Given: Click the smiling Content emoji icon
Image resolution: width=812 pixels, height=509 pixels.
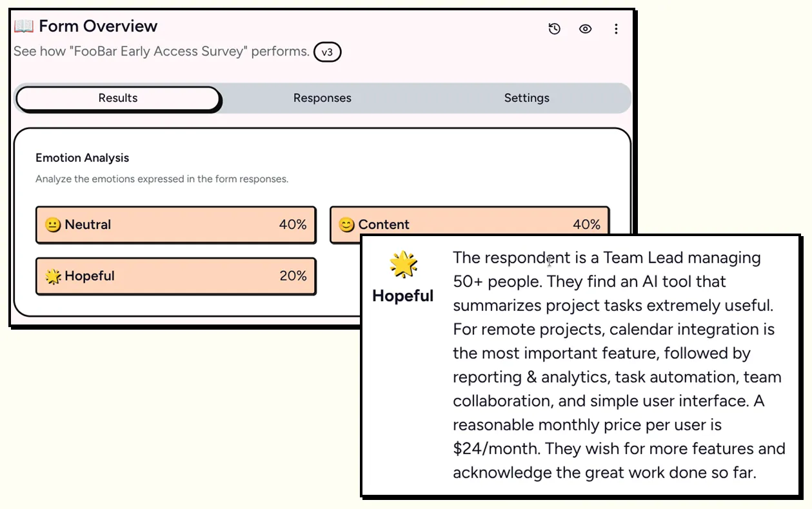Looking at the screenshot, I should tap(346, 225).
